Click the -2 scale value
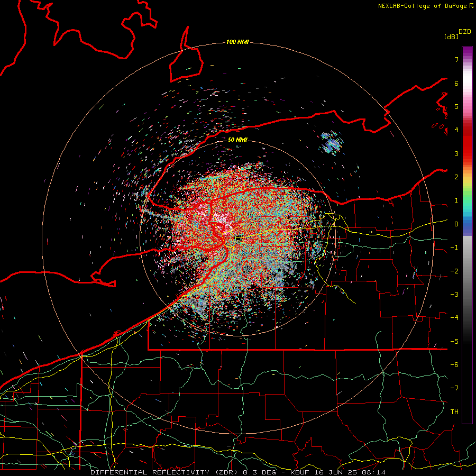Image resolution: width=476 pixels, height=476 pixels. [x=454, y=271]
